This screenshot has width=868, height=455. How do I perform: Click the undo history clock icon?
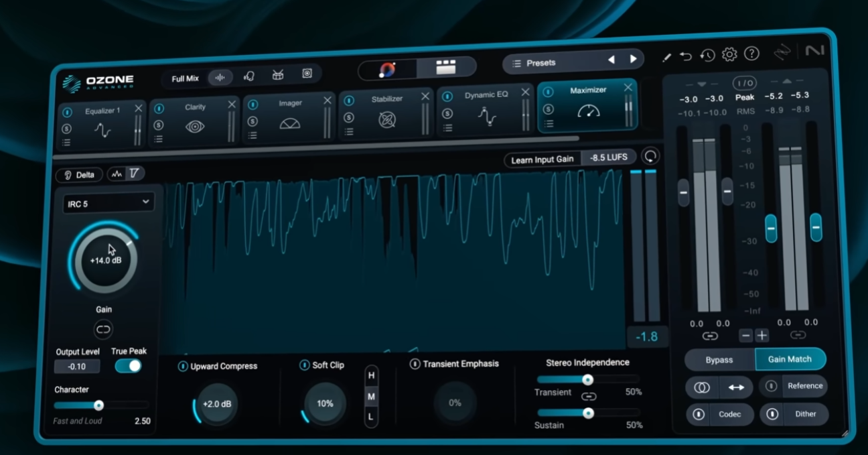pos(707,56)
